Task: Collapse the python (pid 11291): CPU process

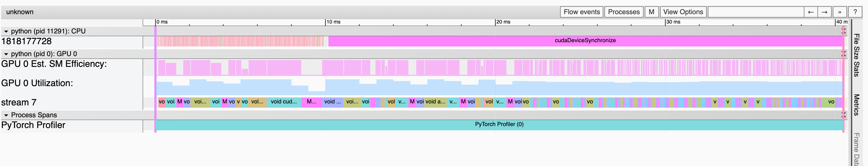Action: tap(6, 31)
